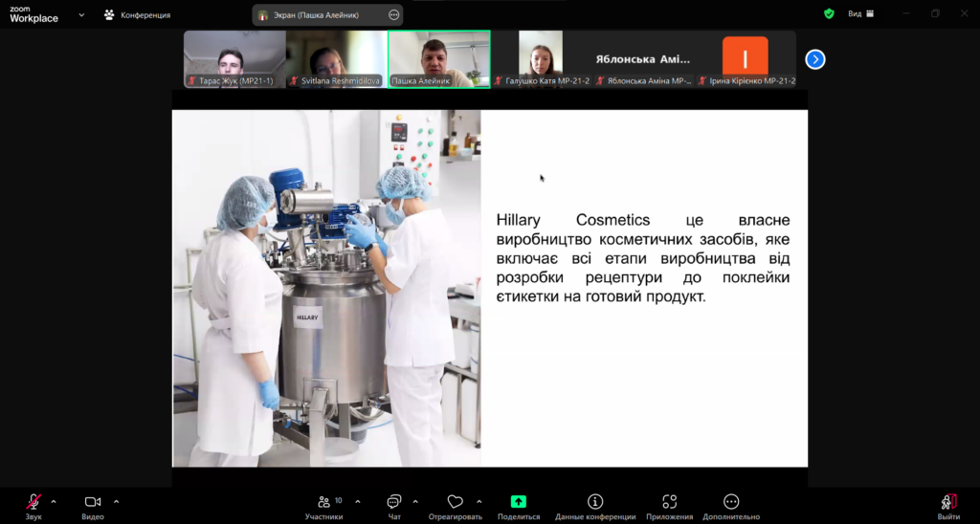Open the Участники participants panel

323,503
